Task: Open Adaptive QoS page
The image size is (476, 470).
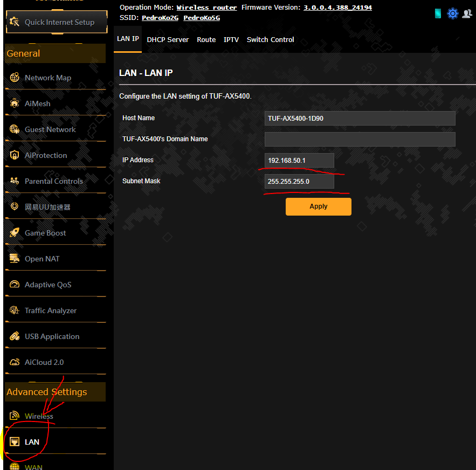Action: (x=56, y=285)
